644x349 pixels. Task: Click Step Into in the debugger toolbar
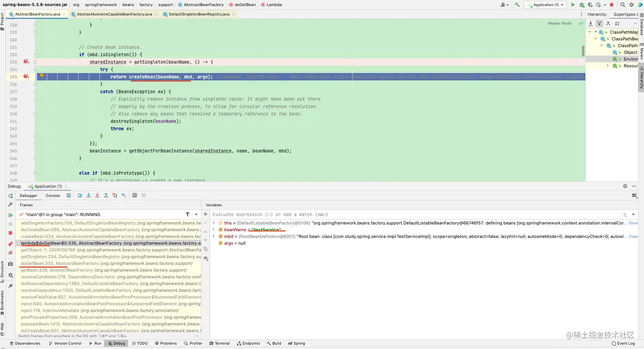(89, 195)
